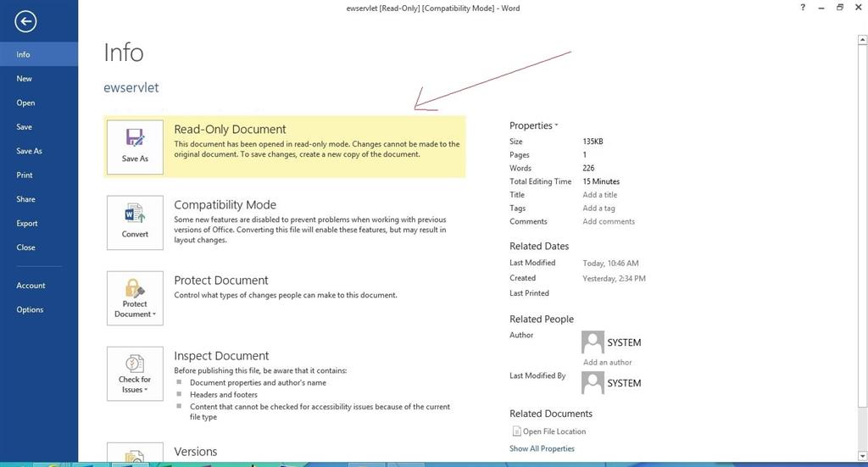Click the 15 Minutes editing time value

click(x=601, y=181)
